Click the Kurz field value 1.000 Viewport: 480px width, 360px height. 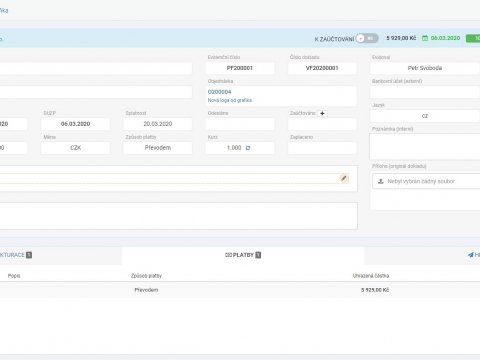click(234, 148)
